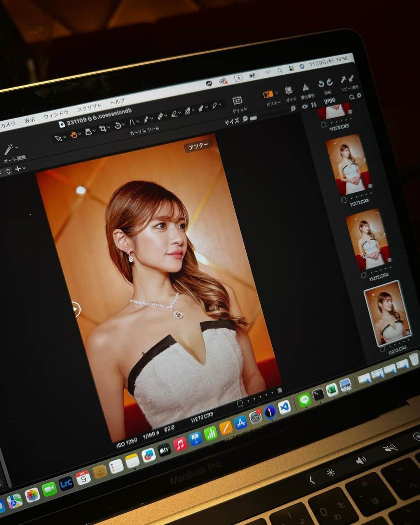Open LINE app in the Dock

coord(304,399)
